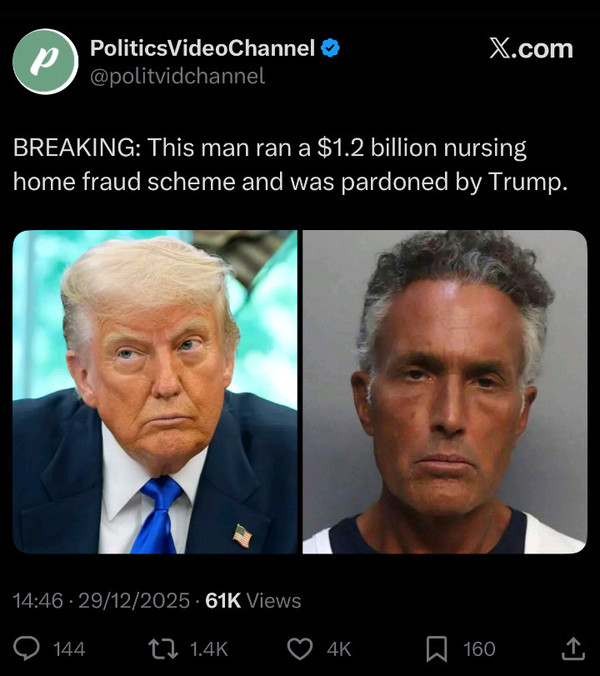Click the 29/12/2025 post date
600x676 pixels.
tap(134, 601)
